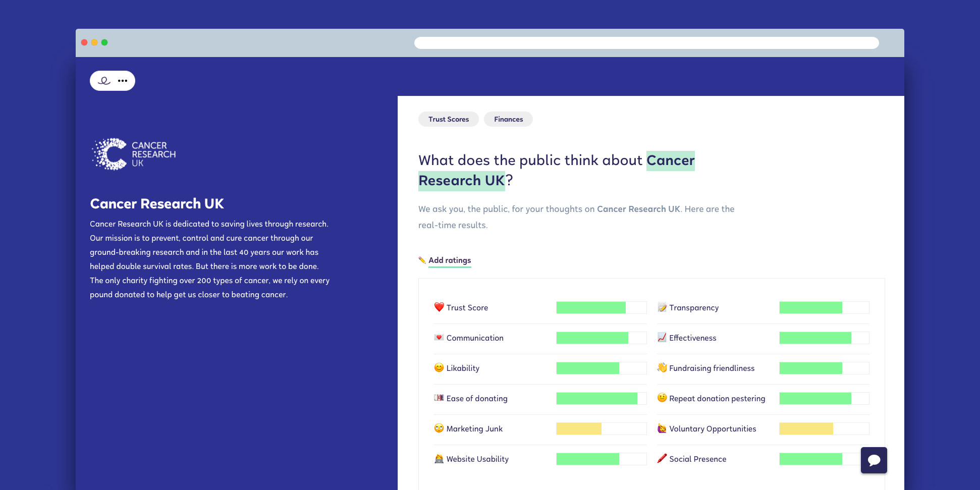The image size is (980, 490).
Task: Click the browser address bar
Action: (646, 43)
